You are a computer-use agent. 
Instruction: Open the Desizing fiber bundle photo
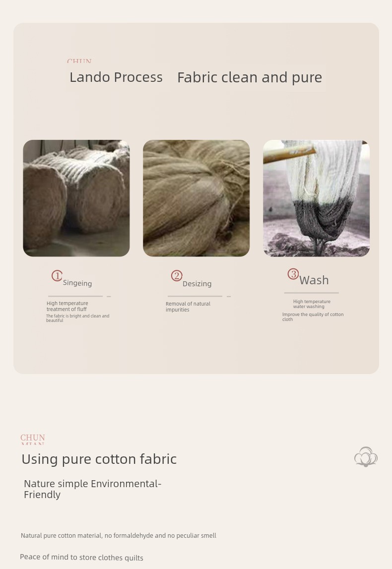click(196, 198)
